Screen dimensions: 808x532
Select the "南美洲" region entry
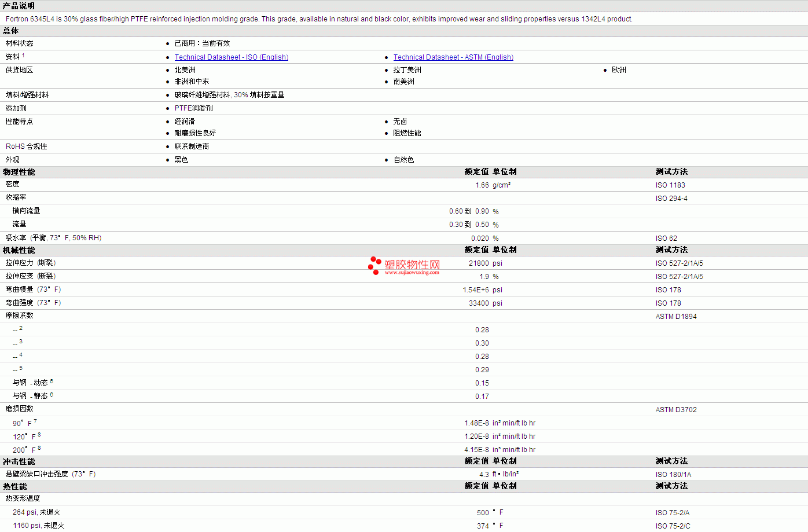pos(404,82)
